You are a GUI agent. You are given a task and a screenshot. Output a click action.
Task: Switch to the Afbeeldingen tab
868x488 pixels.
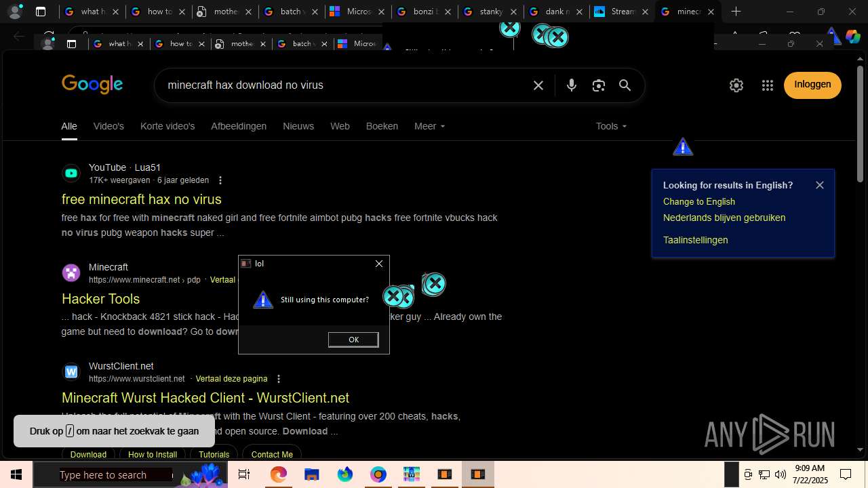(239, 126)
